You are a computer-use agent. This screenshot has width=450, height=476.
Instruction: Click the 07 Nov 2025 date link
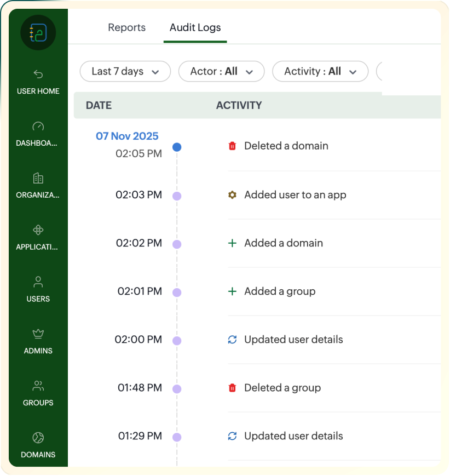[126, 136]
